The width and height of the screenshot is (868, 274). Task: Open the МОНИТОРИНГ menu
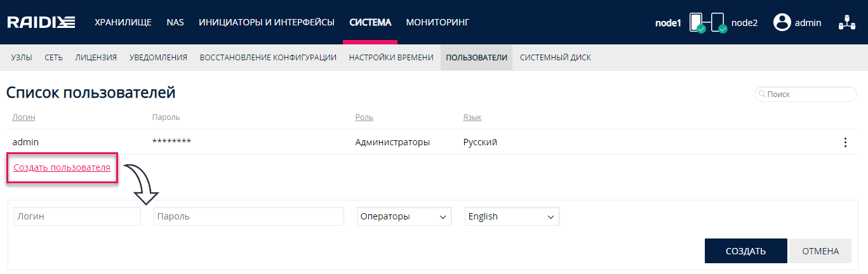point(437,22)
